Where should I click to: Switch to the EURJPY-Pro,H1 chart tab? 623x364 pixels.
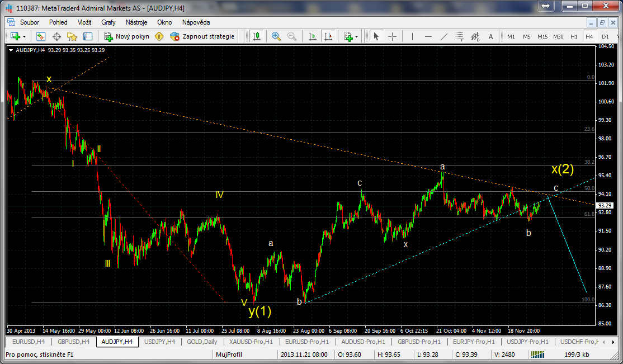pyautogui.click(x=474, y=342)
